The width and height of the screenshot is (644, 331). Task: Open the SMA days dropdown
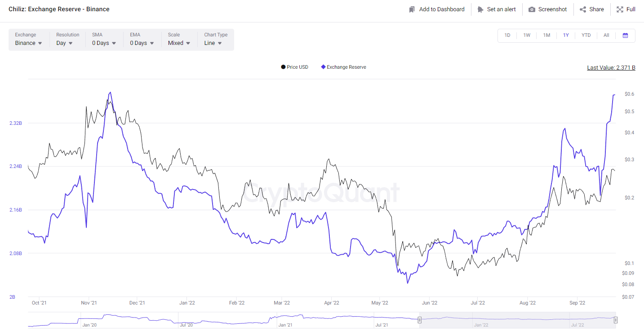(104, 43)
